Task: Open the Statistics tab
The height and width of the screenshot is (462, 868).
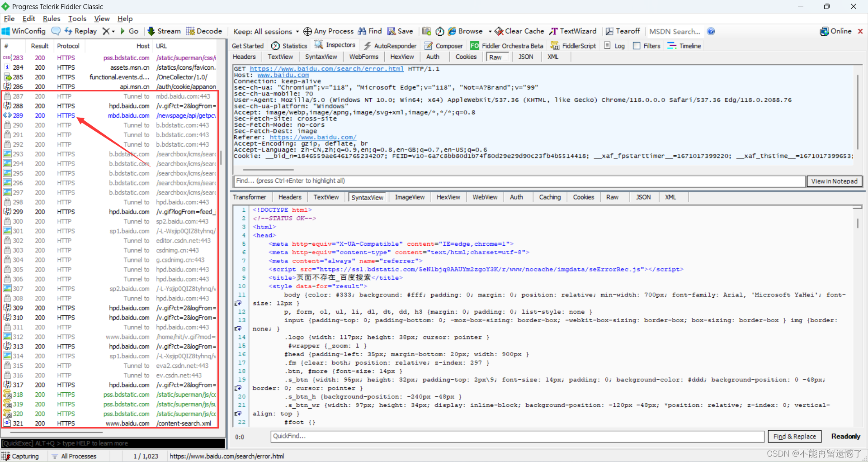Action: 289,46
